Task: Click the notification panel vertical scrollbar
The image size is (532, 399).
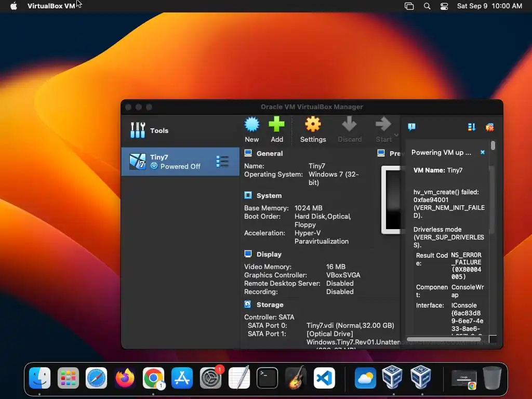Action: [x=493, y=145]
